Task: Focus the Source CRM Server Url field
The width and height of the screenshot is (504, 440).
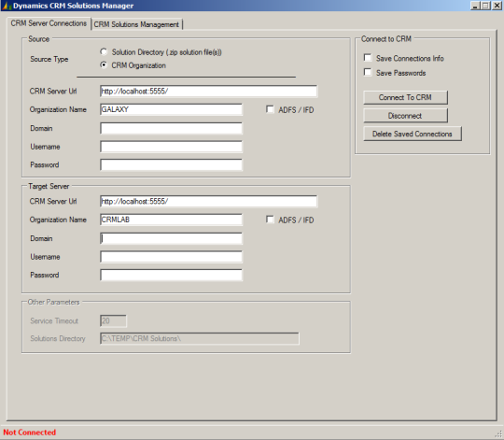Action: 209,92
